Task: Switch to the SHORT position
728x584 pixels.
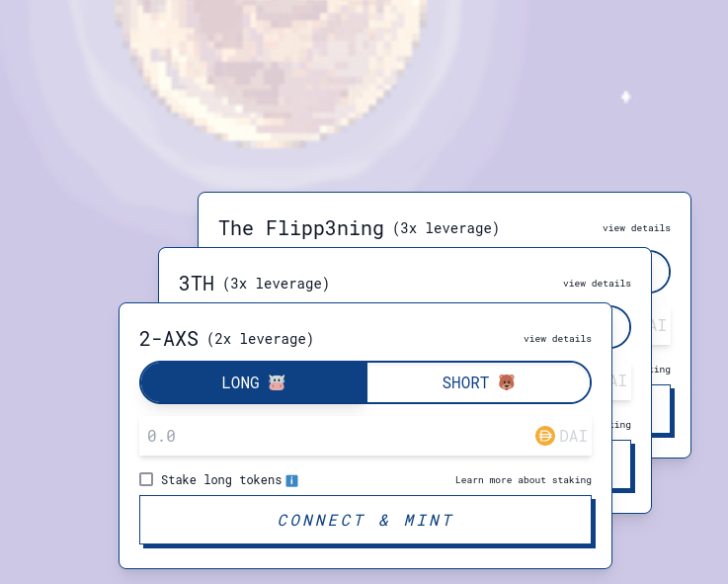Action: point(479,382)
